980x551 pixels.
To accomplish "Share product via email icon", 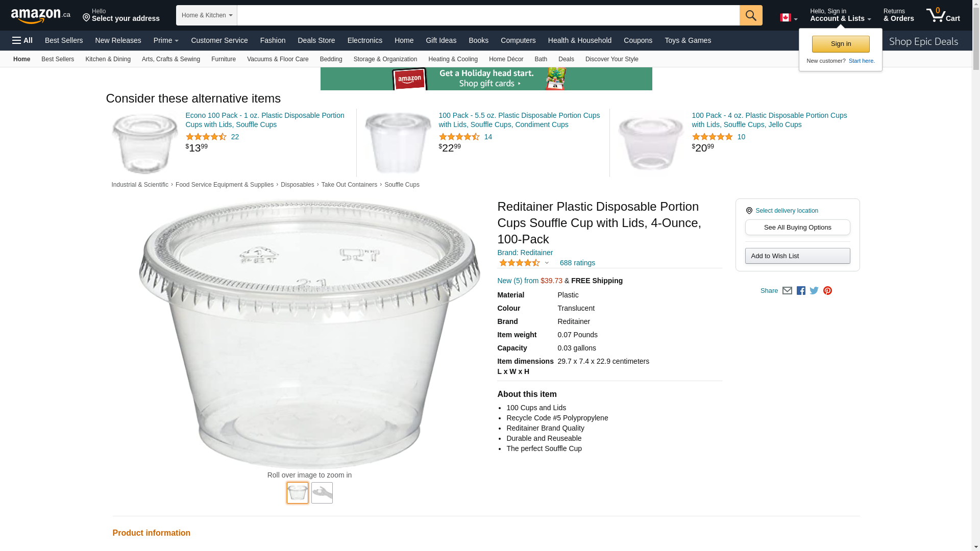I will 787,291.
